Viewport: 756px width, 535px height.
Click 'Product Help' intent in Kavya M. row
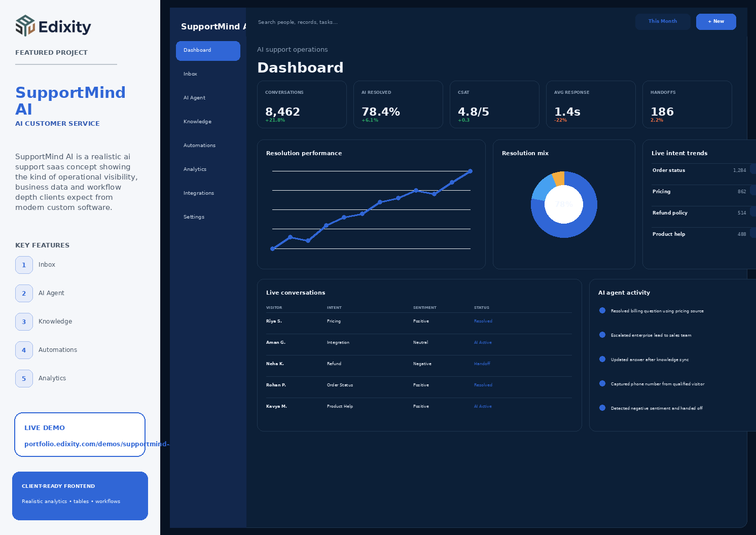tap(340, 406)
